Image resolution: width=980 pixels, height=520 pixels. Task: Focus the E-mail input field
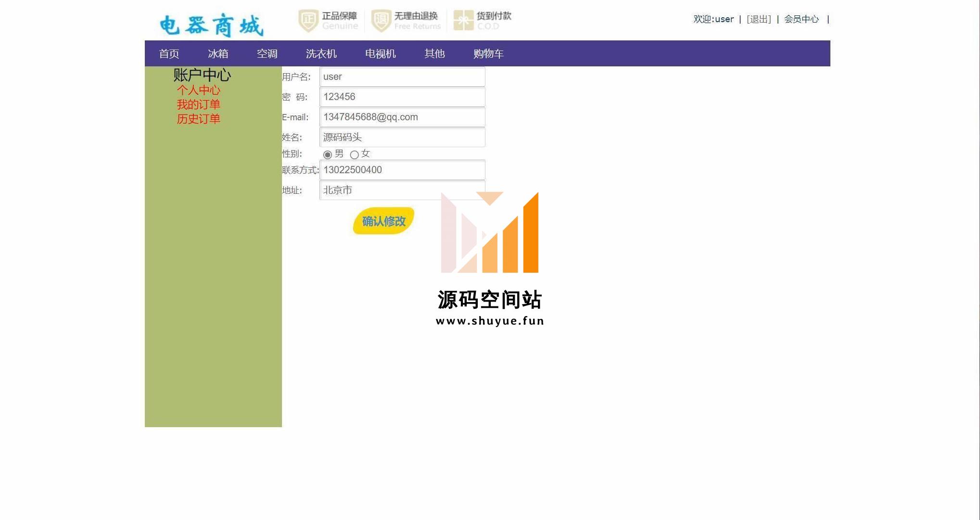402,117
